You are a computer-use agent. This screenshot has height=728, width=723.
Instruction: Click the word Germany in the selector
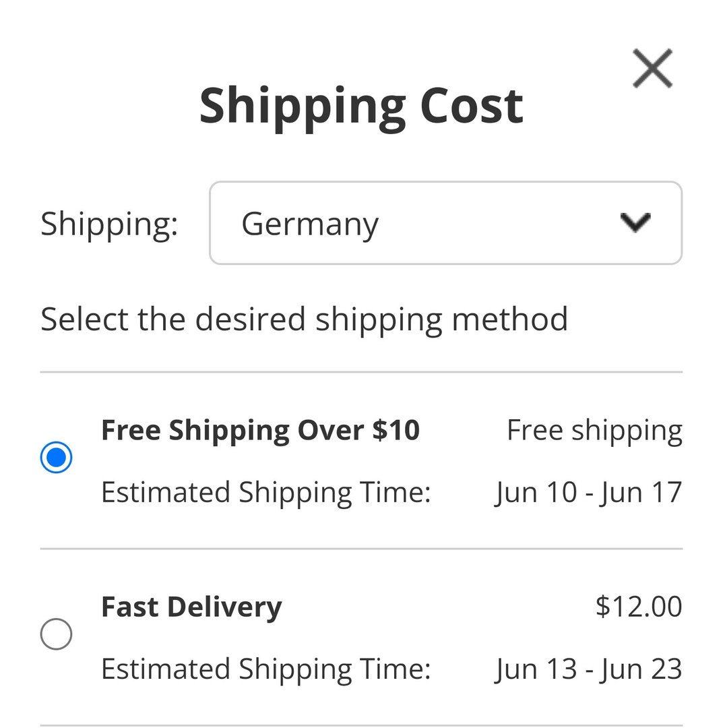(310, 223)
